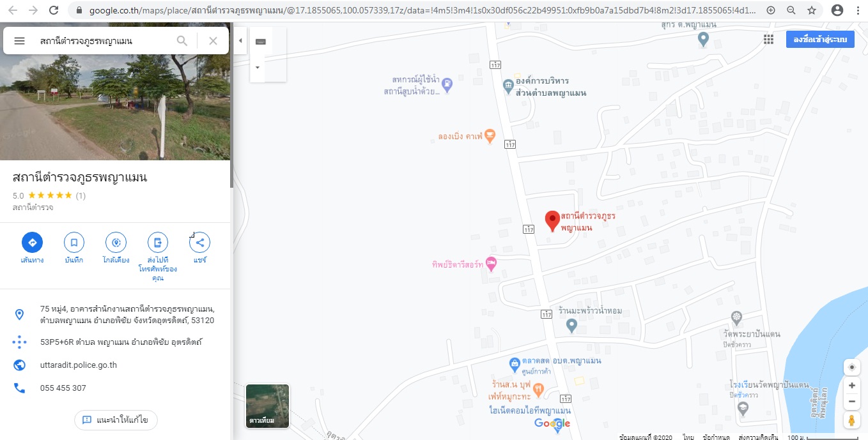Click the blue directions (เส้นทาง) icon
This screenshot has height=440, width=868.
pos(32,243)
